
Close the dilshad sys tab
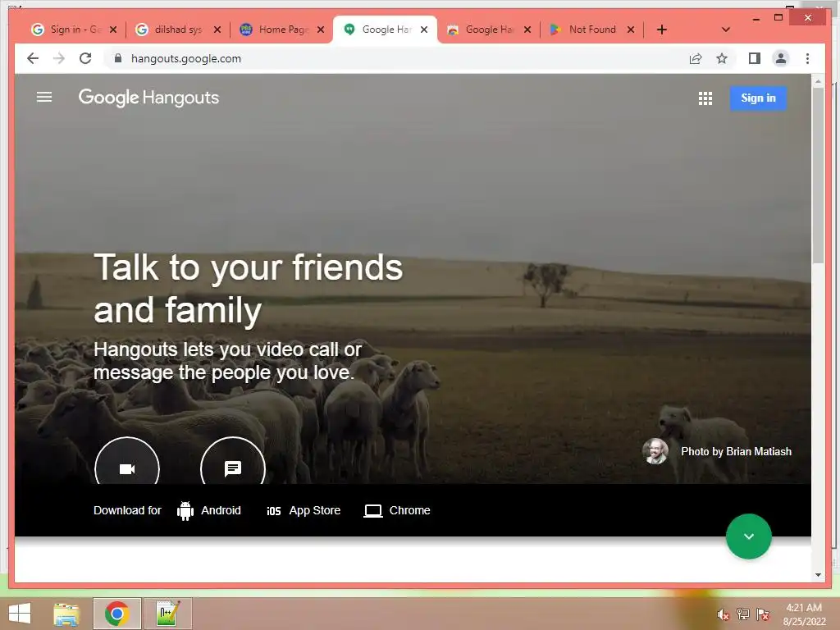tap(217, 30)
